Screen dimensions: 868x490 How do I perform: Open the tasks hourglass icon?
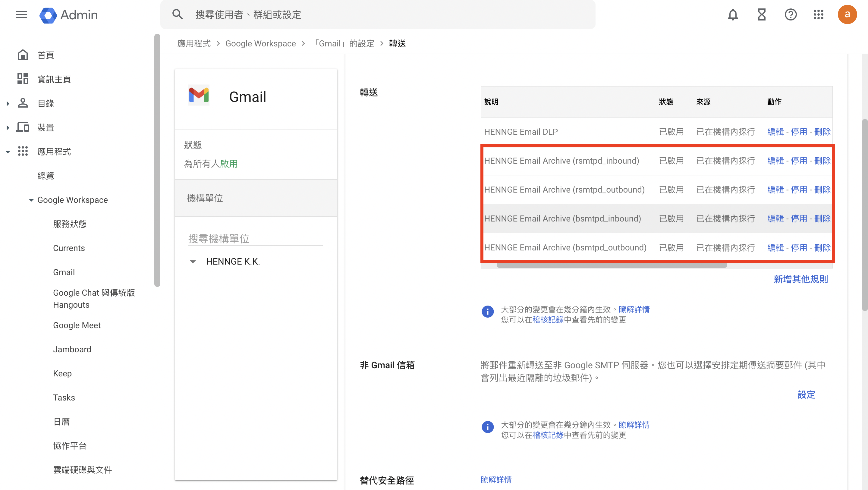tap(762, 14)
